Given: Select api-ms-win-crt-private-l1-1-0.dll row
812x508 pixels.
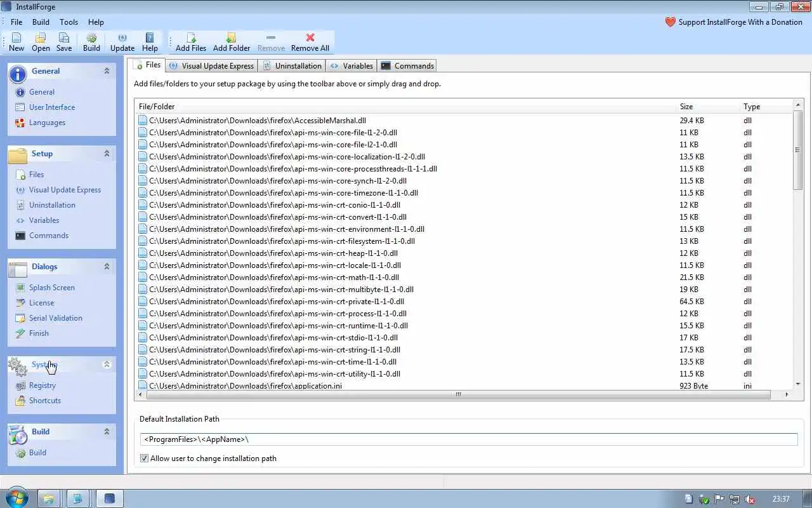Looking at the screenshot, I should click(464, 302).
